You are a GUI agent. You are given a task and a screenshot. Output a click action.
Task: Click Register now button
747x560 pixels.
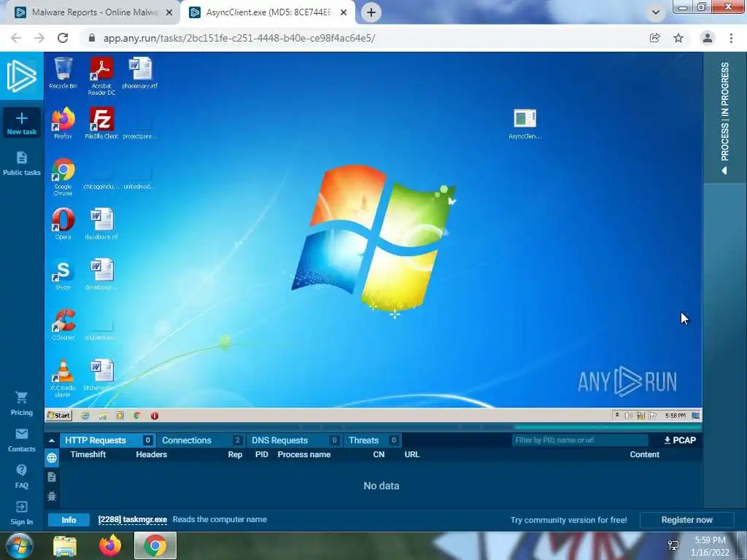click(686, 520)
